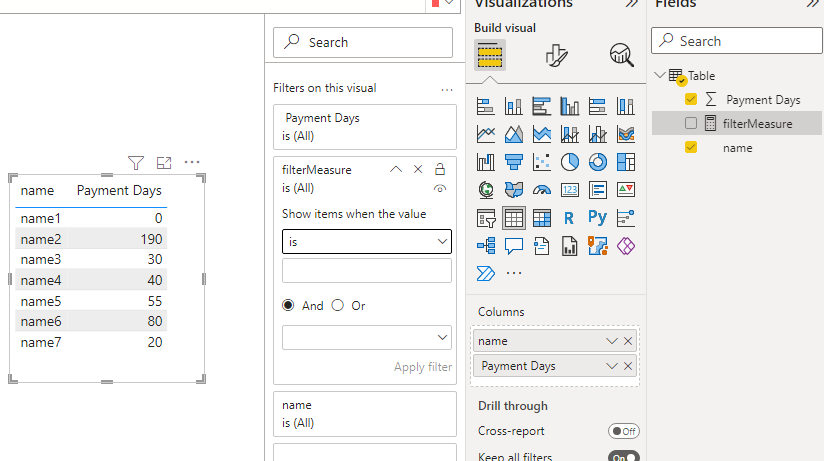Toggle Cross-report drill through on
The width and height of the screenshot is (824, 461).
pyautogui.click(x=624, y=431)
